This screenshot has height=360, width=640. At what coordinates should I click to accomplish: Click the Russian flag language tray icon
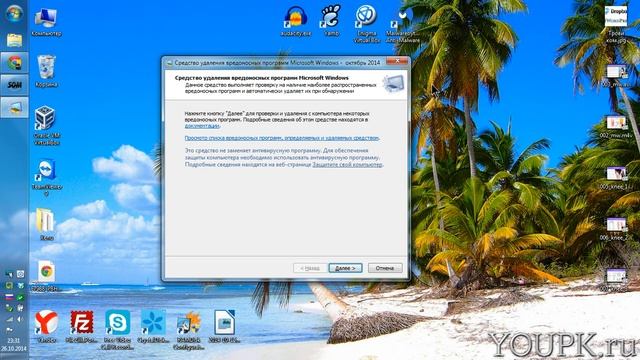click(x=9, y=297)
